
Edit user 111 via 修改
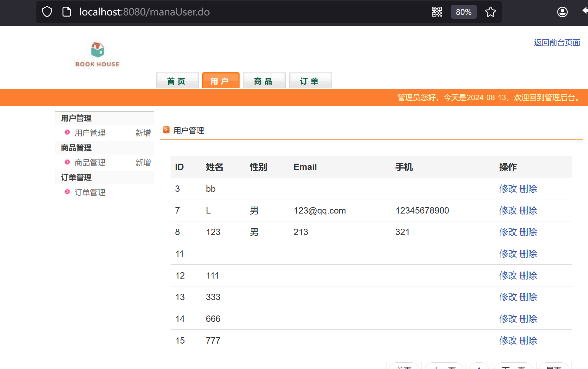coord(508,276)
